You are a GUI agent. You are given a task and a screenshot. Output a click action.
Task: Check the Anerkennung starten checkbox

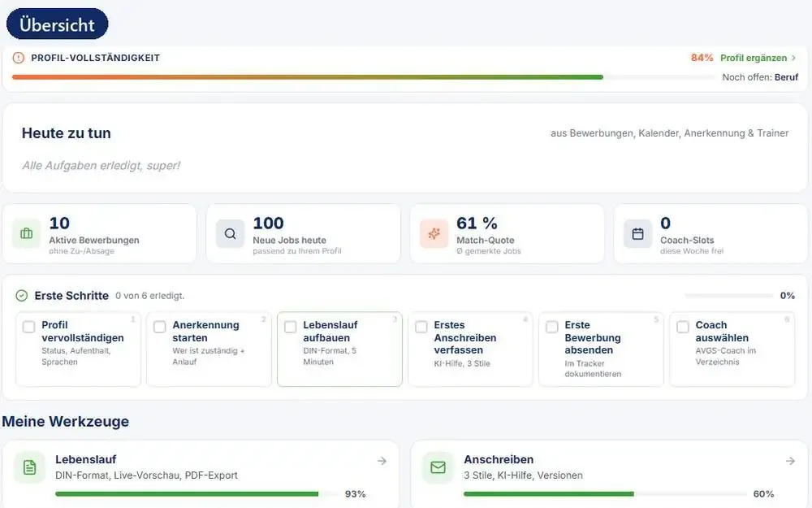coord(159,327)
